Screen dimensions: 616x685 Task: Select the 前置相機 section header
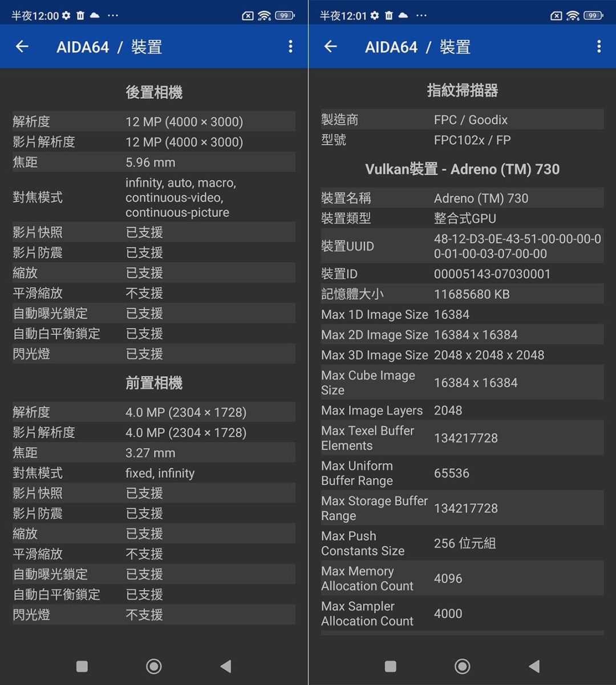click(x=154, y=383)
